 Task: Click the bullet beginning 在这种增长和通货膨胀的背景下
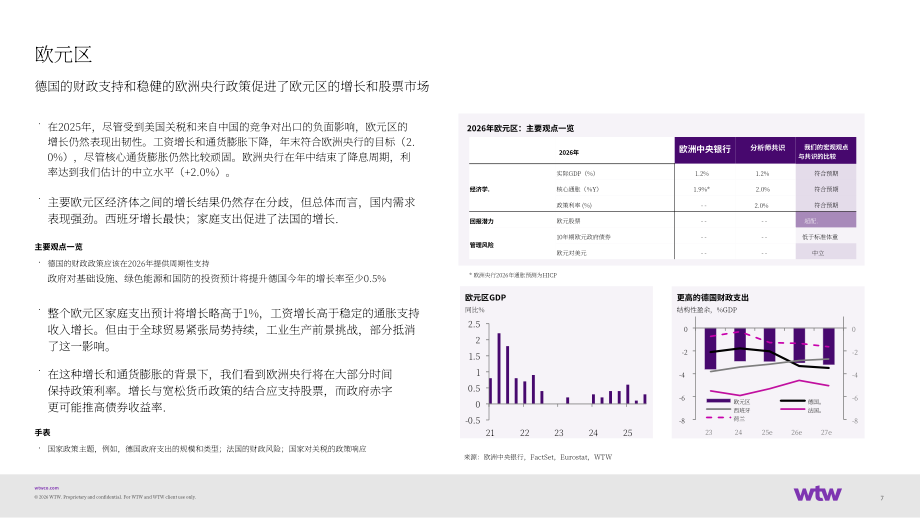(x=220, y=391)
